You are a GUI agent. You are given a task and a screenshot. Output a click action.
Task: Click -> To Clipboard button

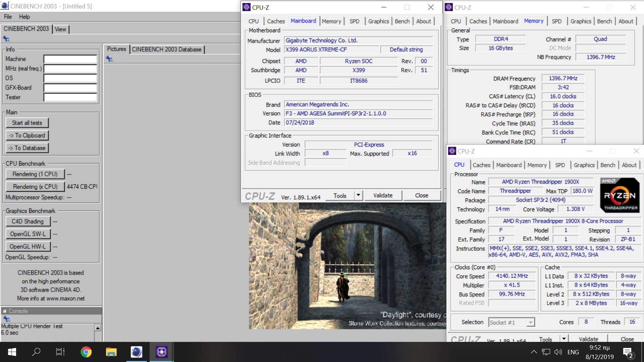27,135
